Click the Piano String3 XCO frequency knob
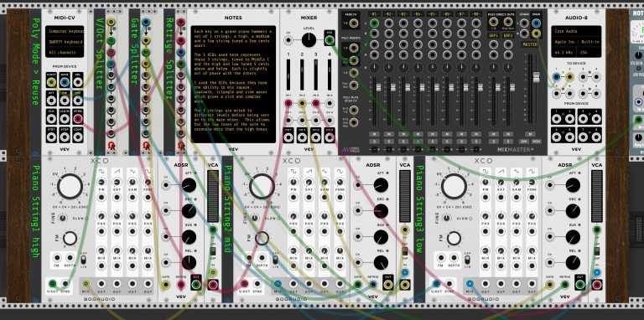The width and height of the screenshot is (644, 320). point(454,186)
